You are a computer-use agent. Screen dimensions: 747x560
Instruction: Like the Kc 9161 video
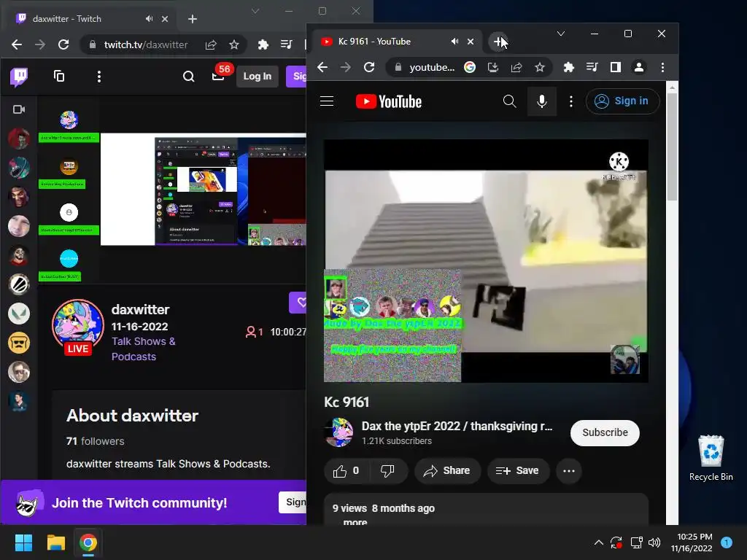tap(347, 471)
